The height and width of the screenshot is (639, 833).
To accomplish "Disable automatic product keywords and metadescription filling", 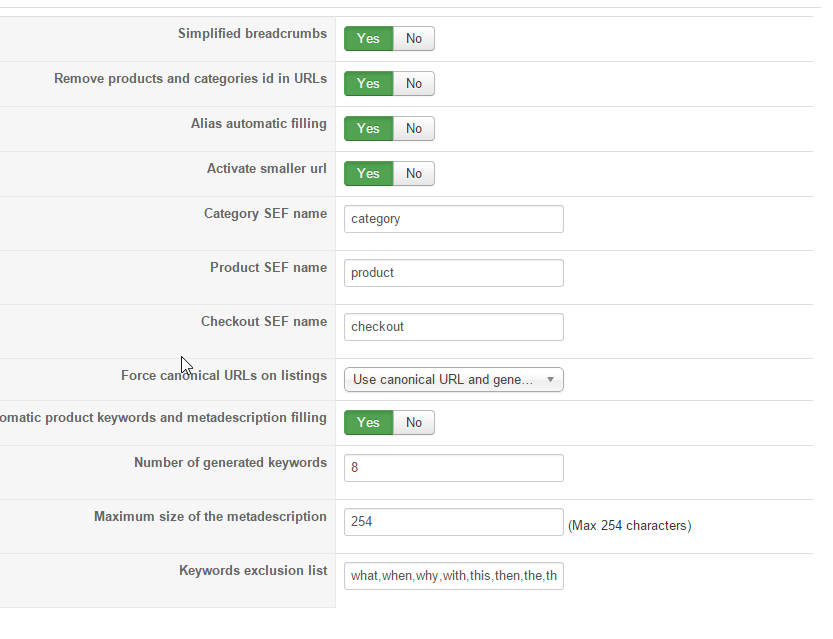I will pyautogui.click(x=414, y=423).
